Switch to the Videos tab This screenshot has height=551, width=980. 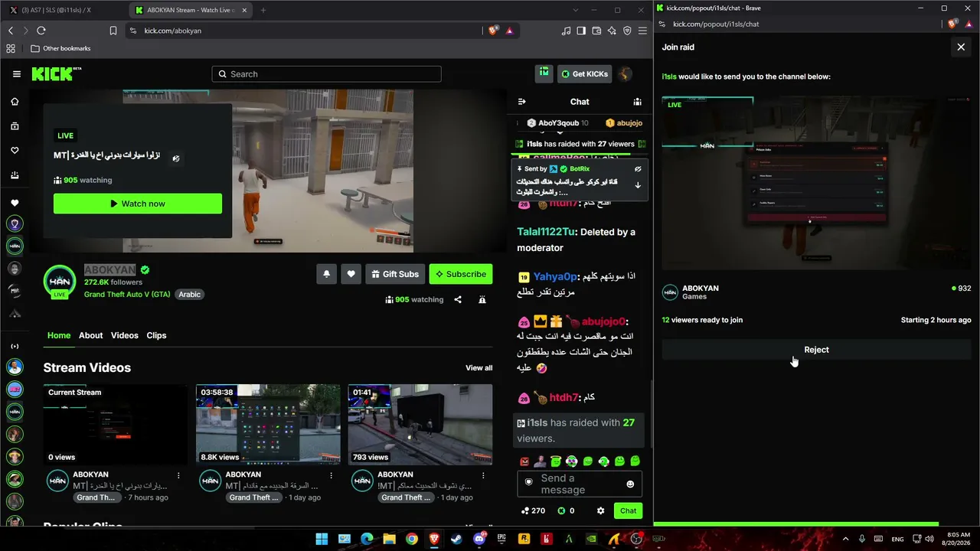tap(125, 335)
